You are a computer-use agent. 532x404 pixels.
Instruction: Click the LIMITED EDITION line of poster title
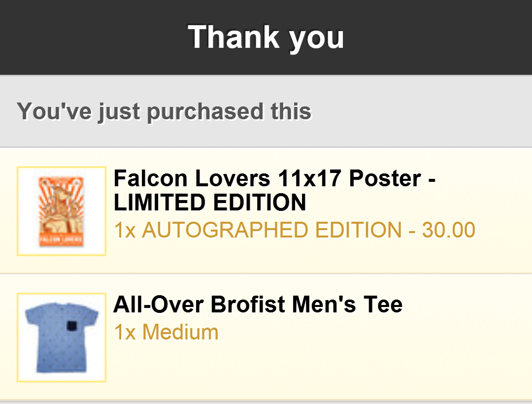[210, 202]
